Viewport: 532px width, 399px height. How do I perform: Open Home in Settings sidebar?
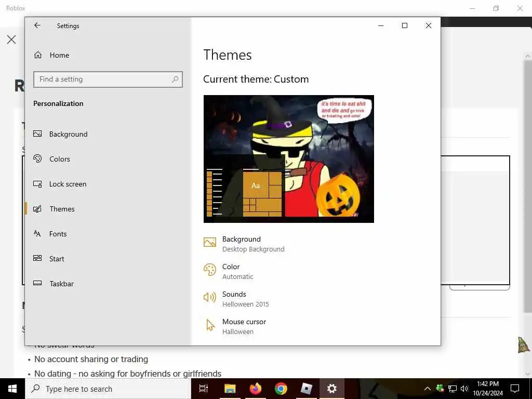[108, 55]
